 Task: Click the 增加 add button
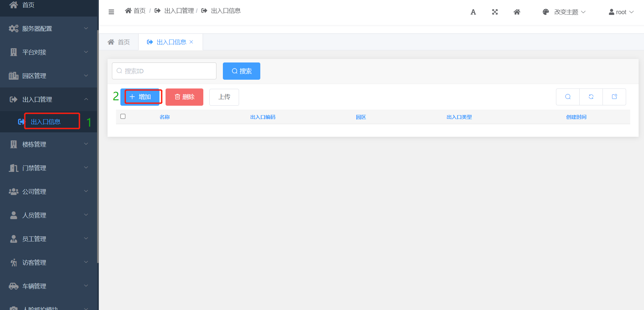tap(140, 97)
